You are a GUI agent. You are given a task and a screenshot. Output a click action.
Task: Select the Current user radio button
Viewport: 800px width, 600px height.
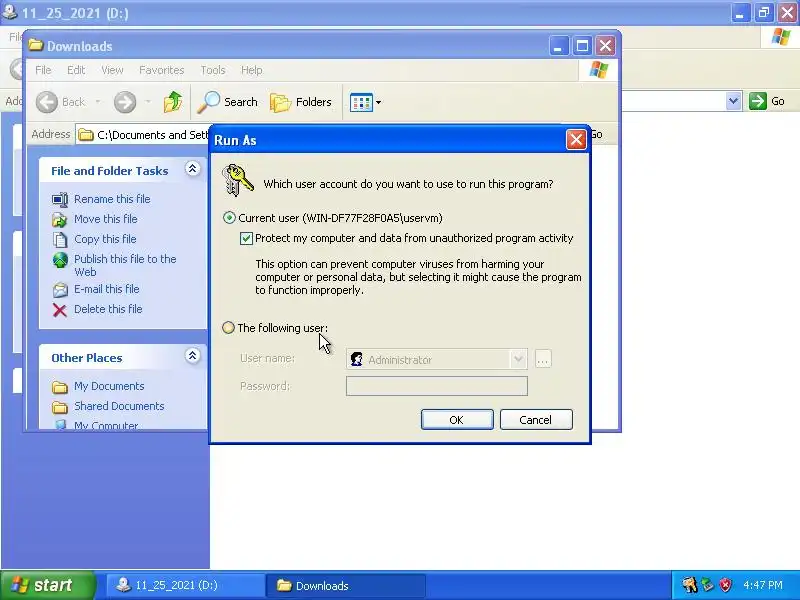pyautogui.click(x=229, y=218)
